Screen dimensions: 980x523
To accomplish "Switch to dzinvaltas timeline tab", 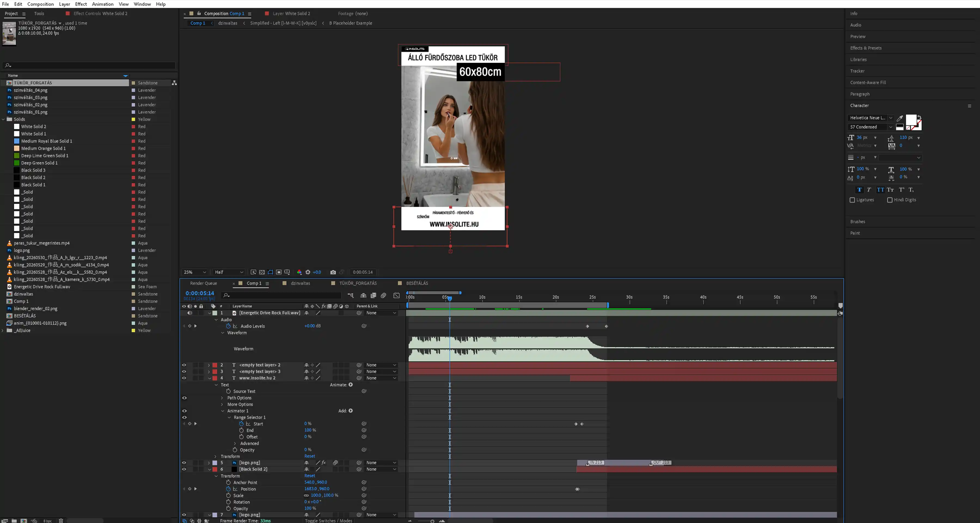I will click(300, 283).
